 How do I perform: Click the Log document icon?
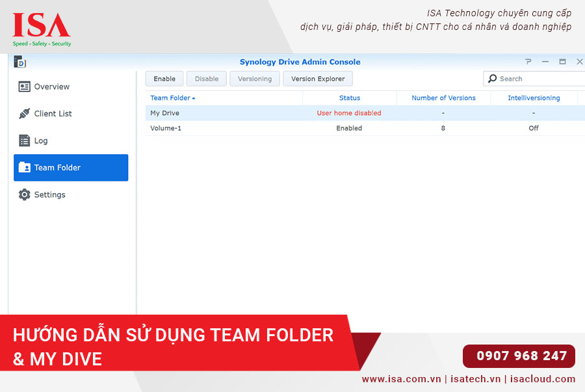(x=24, y=140)
